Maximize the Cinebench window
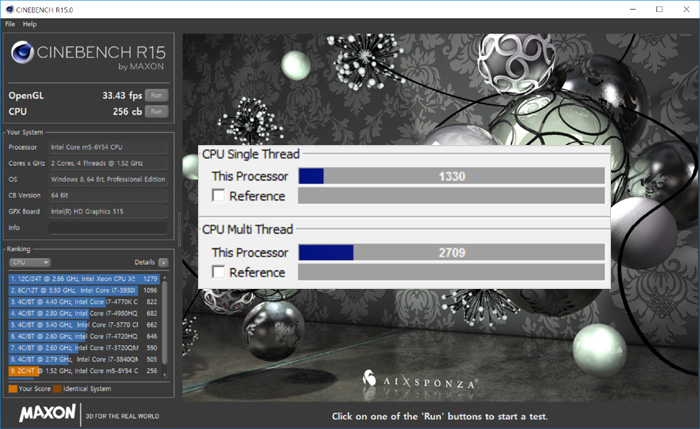This screenshot has width=700, height=429. point(659,9)
